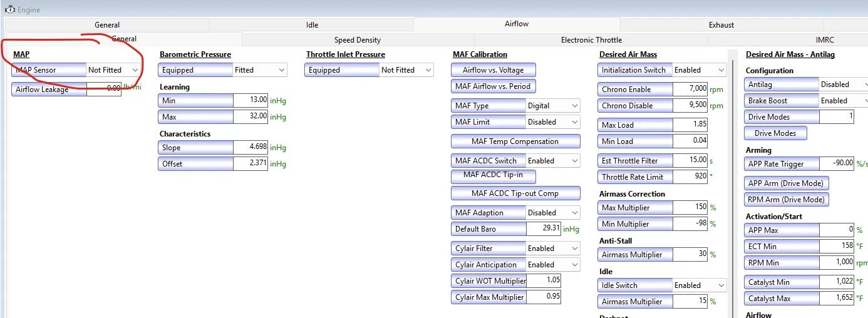Edit the Cylair WOT Multiplier value
Screen dimensions: 868x318
(x=544, y=281)
